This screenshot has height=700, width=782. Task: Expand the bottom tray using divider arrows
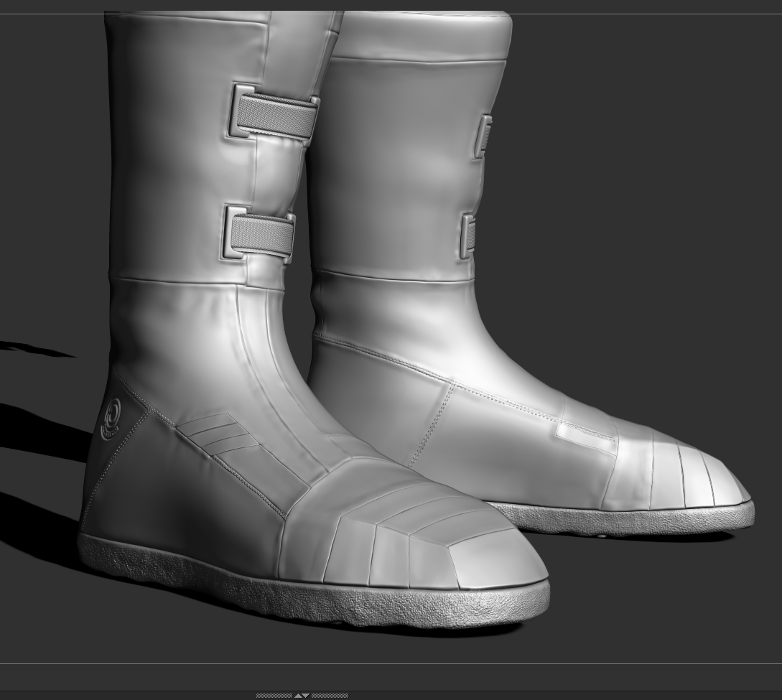click(302, 696)
